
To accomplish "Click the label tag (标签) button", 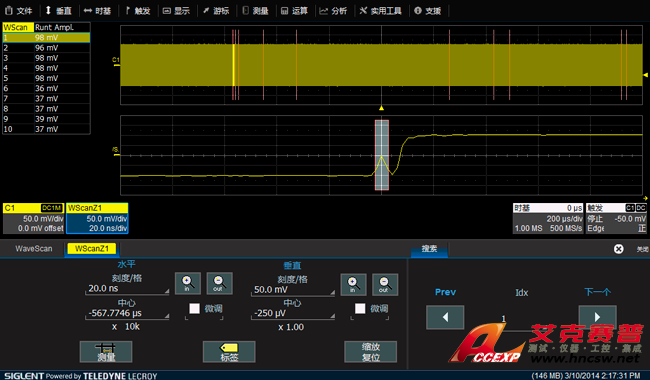I will click(x=229, y=351).
